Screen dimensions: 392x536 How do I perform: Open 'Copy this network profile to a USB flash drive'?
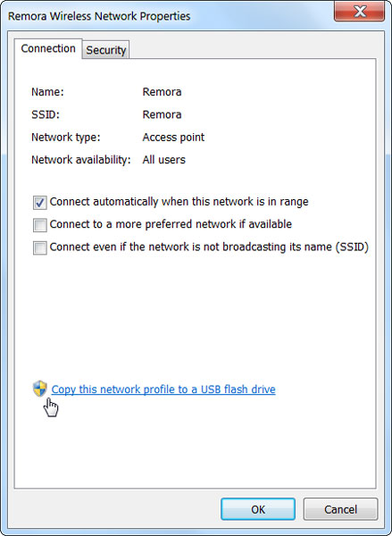(163, 389)
